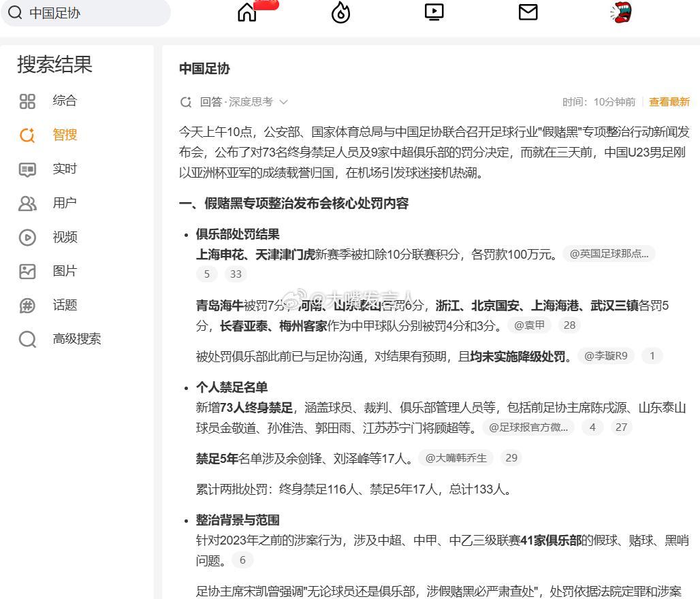The image size is (700, 599).
Task: Click citation number 6
Action: click(x=242, y=560)
